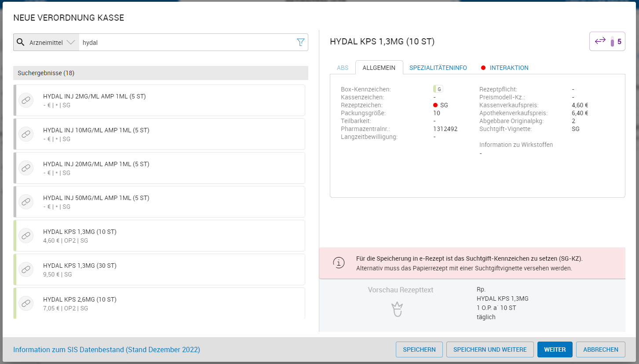Click the info icon in the pink warning
639x364 pixels.
pyautogui.click(x=339, y=263)
